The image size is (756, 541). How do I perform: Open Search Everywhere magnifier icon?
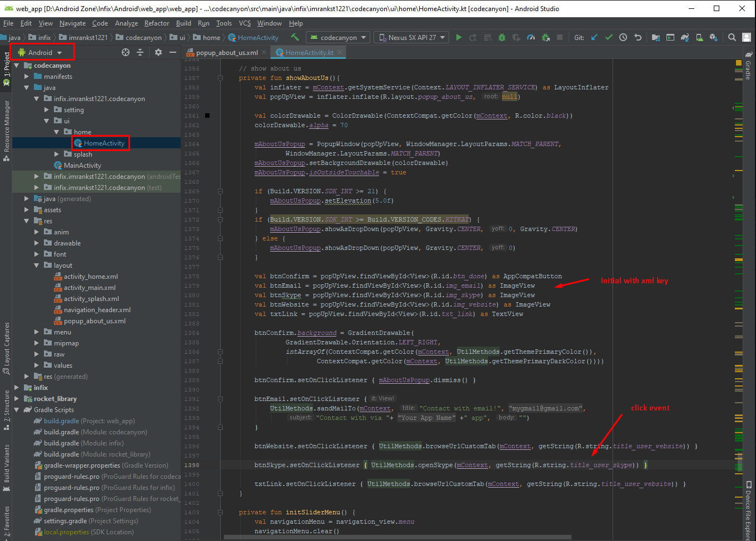pyautogui.click(x=732, y=38)
